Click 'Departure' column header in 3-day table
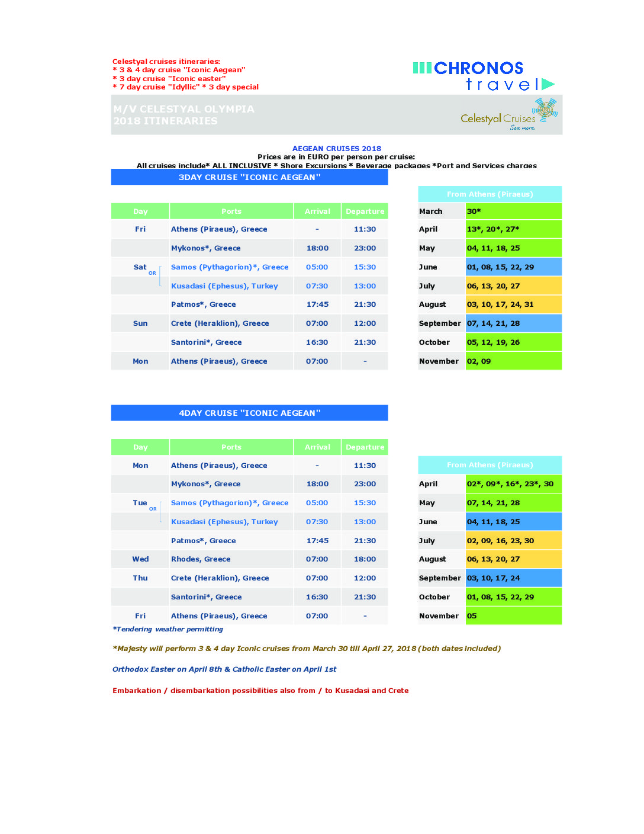 pos(365,211)
